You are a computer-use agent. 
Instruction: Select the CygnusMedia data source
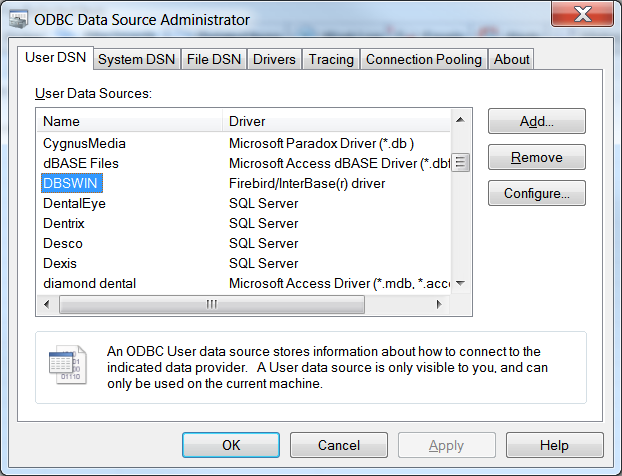pyautogui.click(x=84, y=143)
